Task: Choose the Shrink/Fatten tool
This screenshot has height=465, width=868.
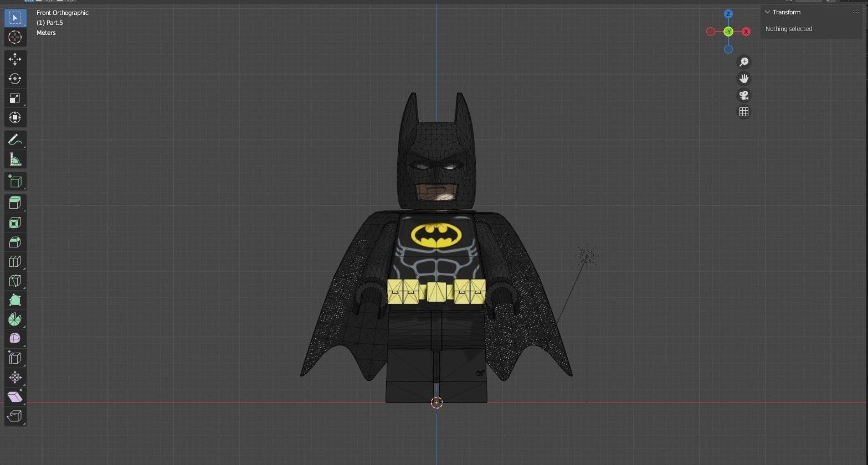Action: pyautogui.click(x=15, y=378)
